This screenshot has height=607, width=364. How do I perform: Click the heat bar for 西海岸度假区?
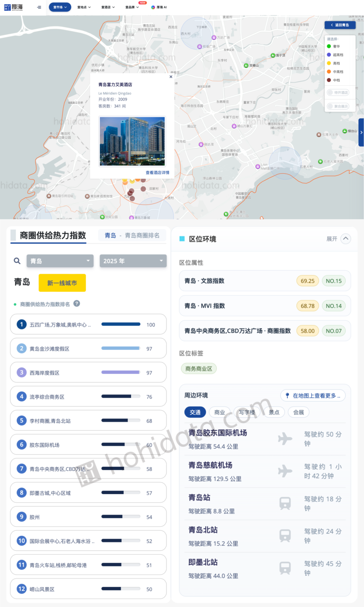(x=121, y=372)
